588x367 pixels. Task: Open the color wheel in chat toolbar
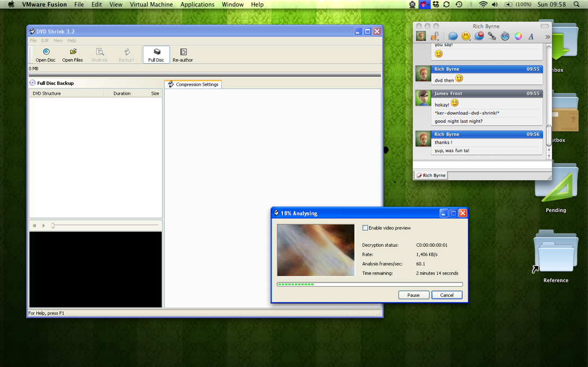tap(518, 36)
